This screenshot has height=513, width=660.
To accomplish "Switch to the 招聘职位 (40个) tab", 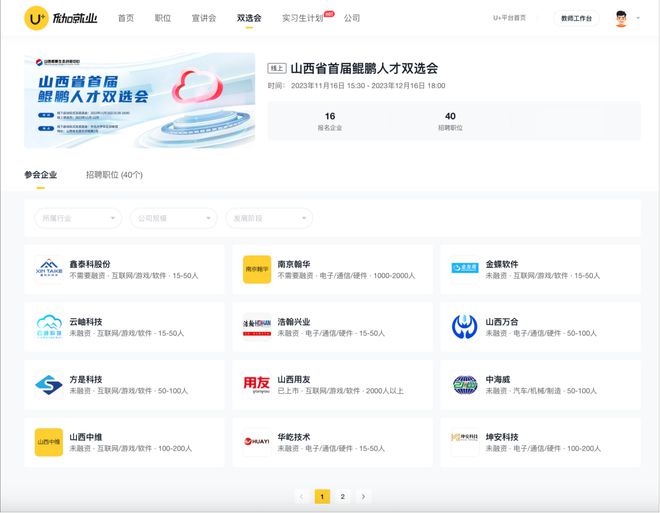I will coord(114,175).
